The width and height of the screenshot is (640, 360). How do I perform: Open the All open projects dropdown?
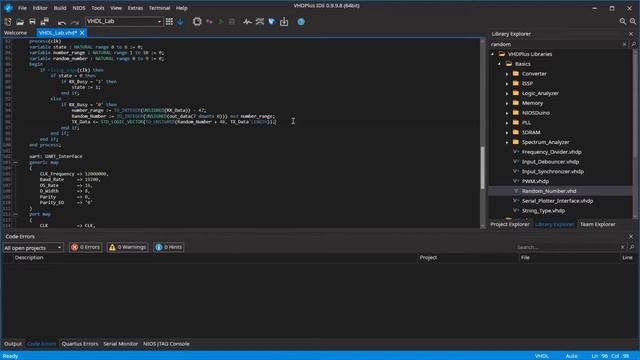tap(33, 248)
